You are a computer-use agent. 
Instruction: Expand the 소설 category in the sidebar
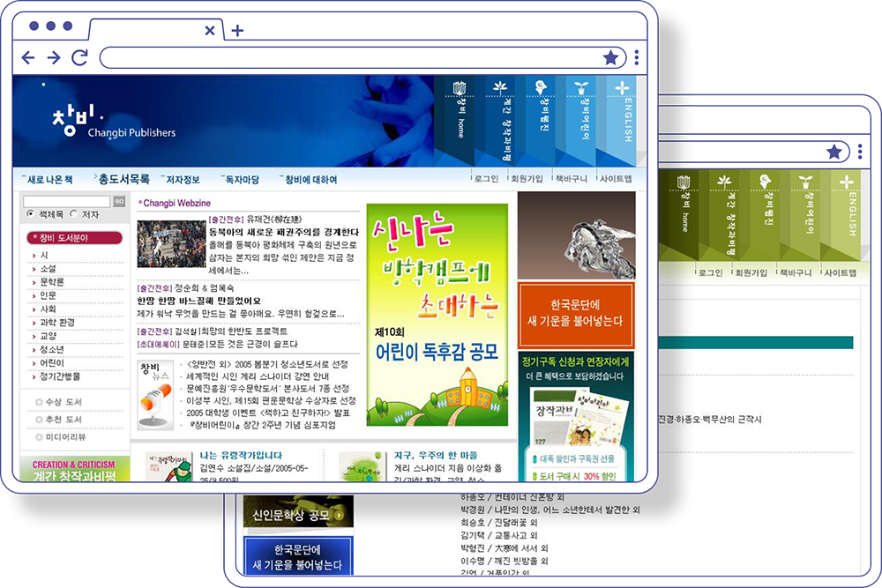coord(49,271)
